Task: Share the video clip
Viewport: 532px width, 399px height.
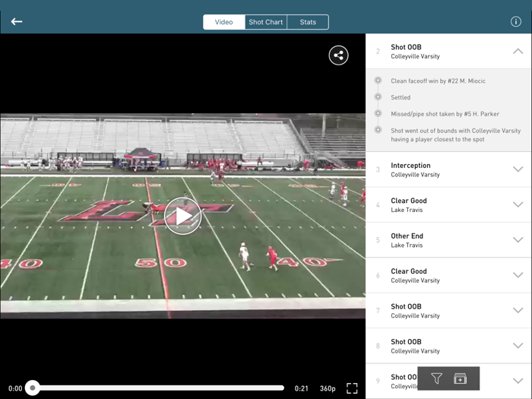Action: [338, 55]
